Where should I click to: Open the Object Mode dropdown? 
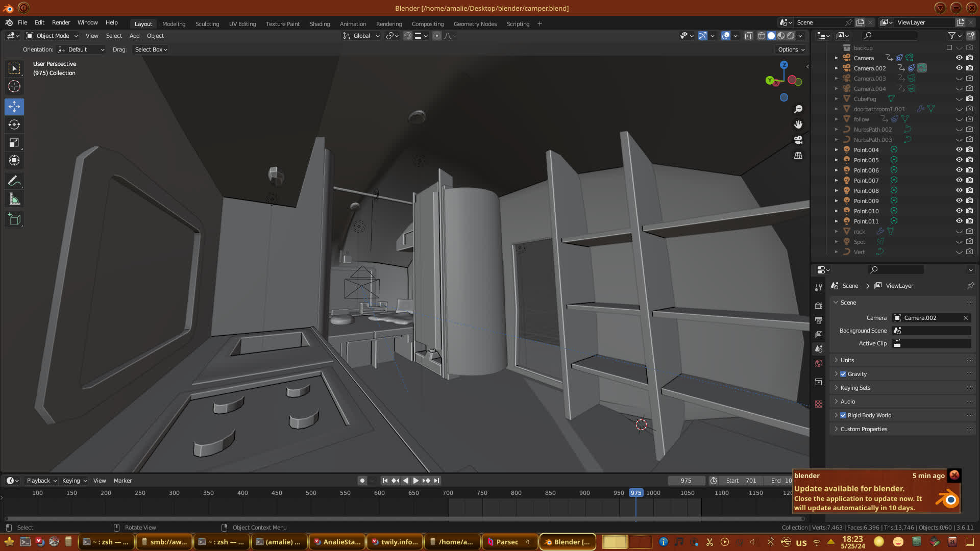pyautogui.click(x=52, y=36)
